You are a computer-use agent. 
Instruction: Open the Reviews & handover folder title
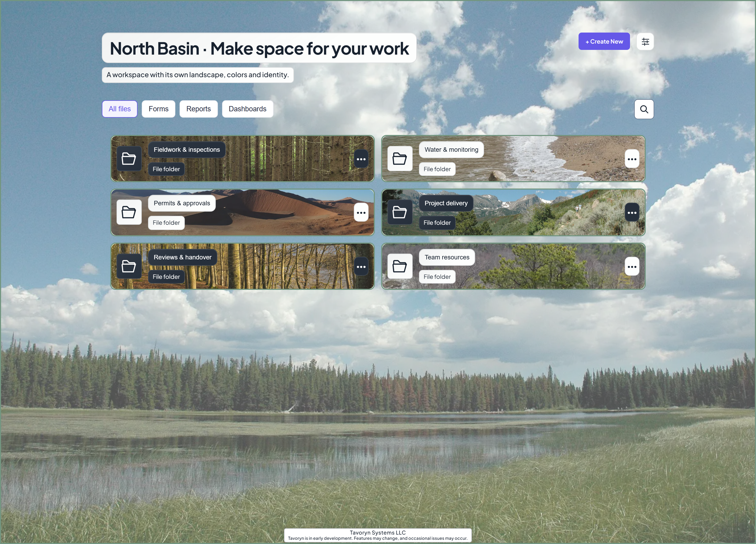coord(182,257)
